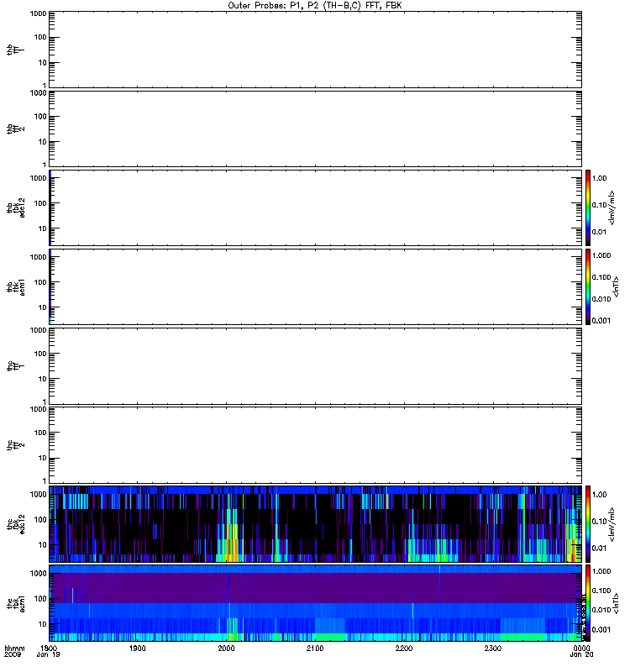Image resolution: width=630 pixels, height=672 pixels.
Task: Click the thc fbk edc12 spectrogram panel
Action: point(316,523)
